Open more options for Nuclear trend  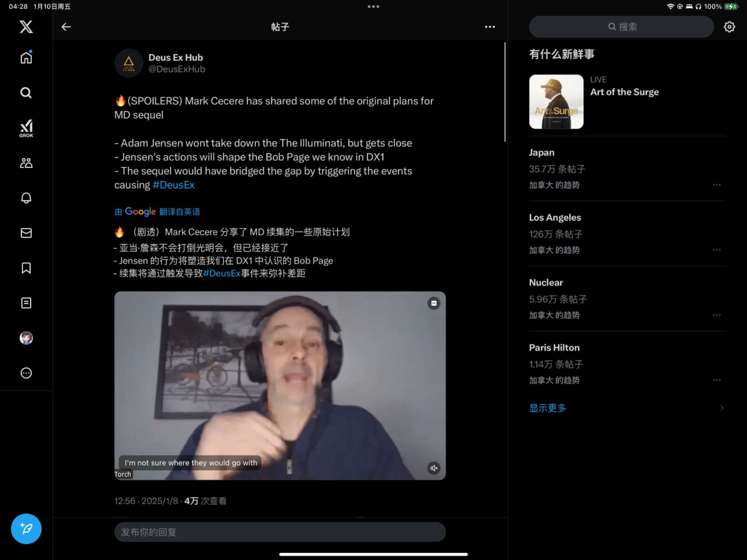[x=717, y=315]
